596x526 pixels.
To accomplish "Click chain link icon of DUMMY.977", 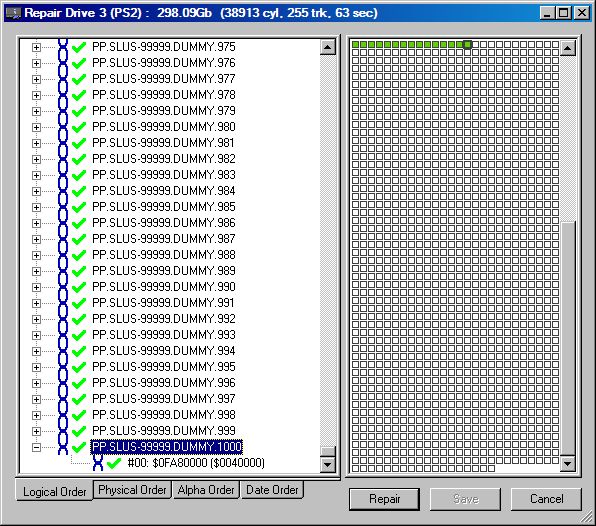I will (x=63, y=79).
